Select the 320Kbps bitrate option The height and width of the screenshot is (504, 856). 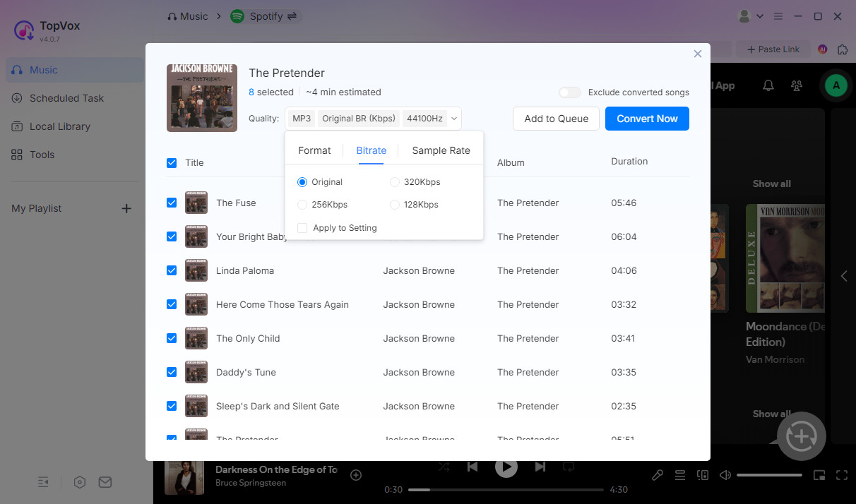click(395, 182)
